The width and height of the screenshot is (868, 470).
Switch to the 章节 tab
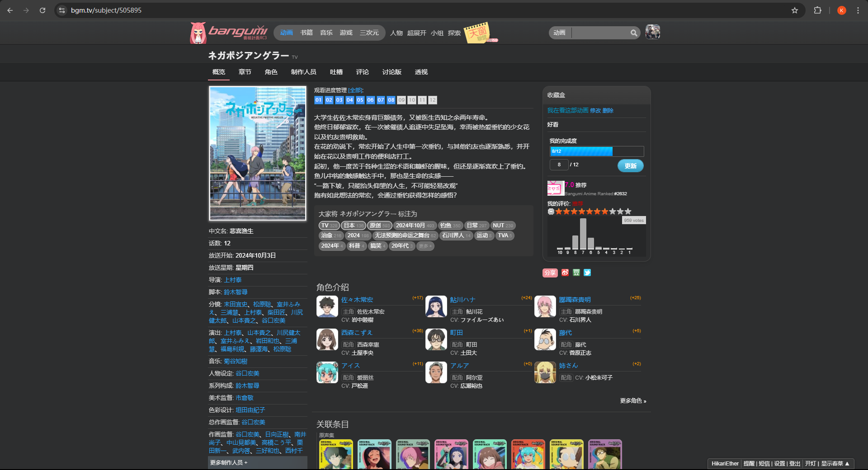click(245, 72)
